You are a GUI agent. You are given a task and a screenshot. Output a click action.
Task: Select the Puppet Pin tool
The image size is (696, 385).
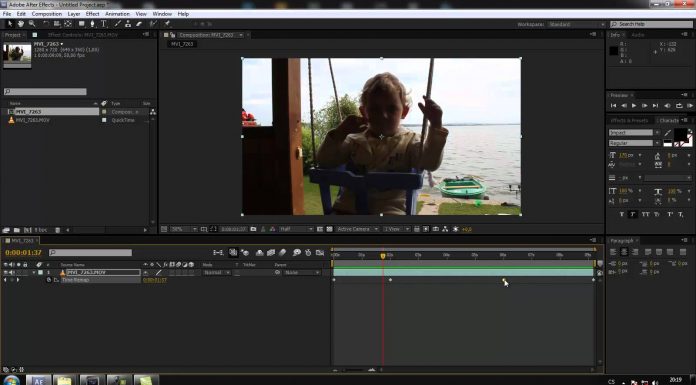[167, 24]
